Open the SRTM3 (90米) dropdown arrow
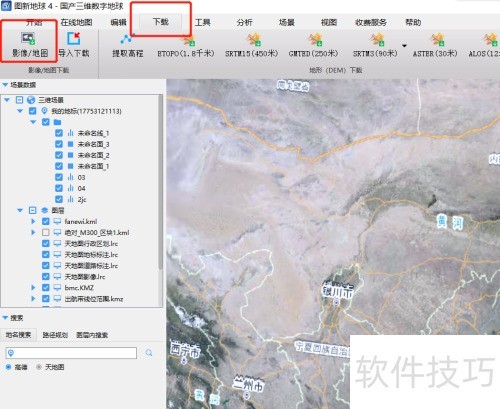The height and width of the screenshot is (409, 500). coord(404,46)
